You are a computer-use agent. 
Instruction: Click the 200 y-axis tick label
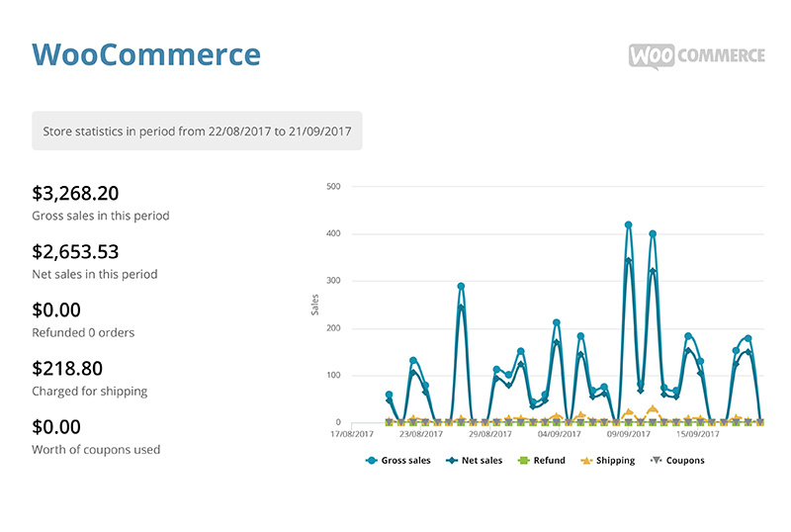(x=333, y=328)
